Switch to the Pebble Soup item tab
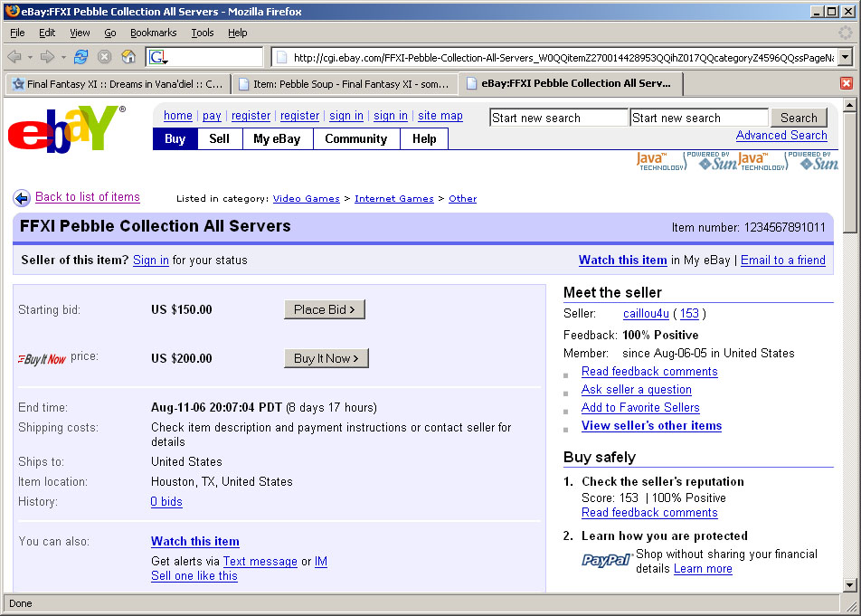 344,83
